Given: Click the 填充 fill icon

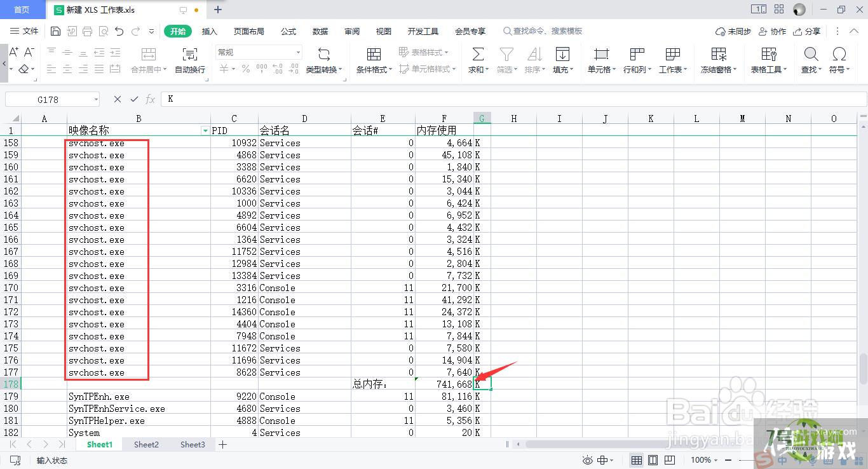Looking at the screenshot, I should [562, 54].
